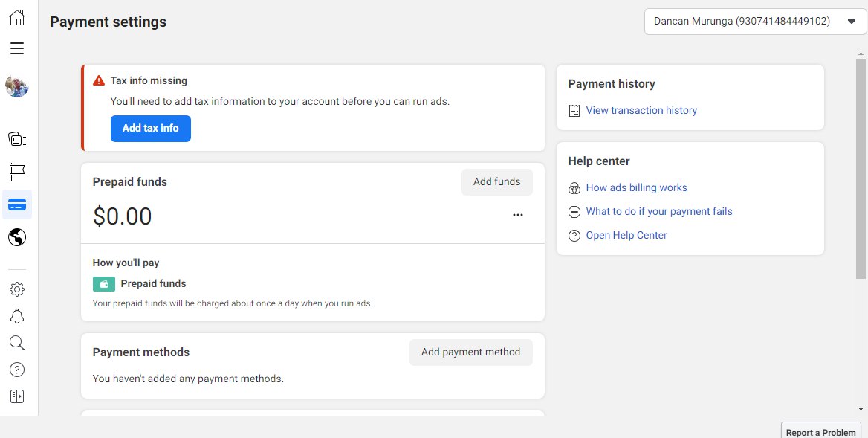Click the scrollbar down arrow
Viewport: 868px width, 438px height.
(x=861, y=409)
